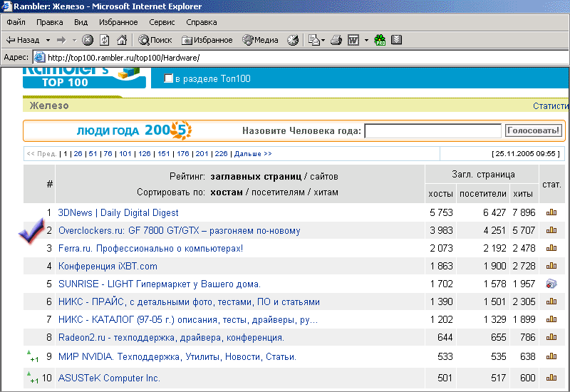Open the Избранное menu in menu bar

tap(118, 22)
